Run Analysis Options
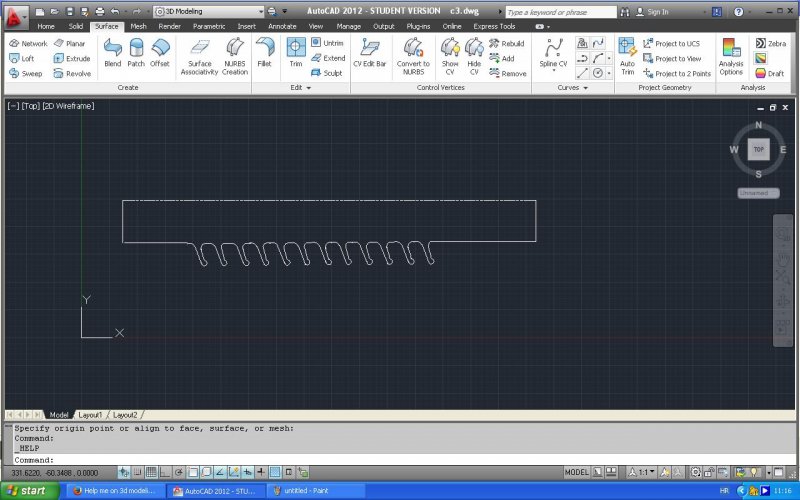The width and height of the screenshot is (800, 500). click(731, 55)
